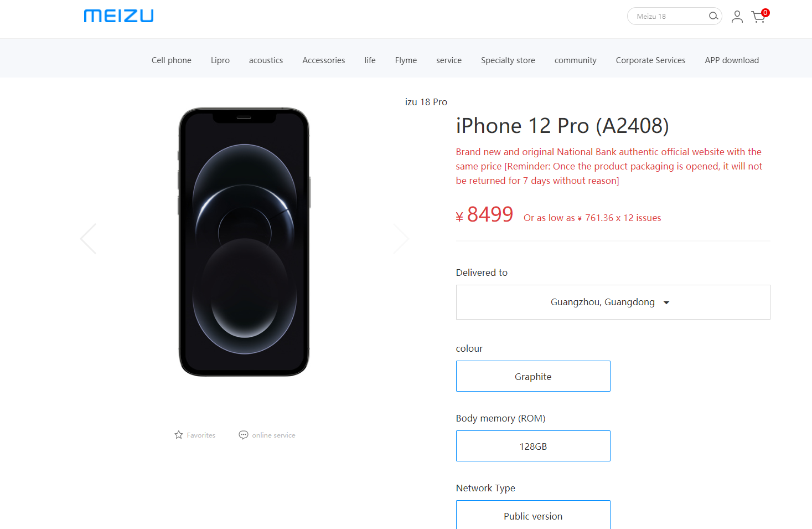812x529 pixels.
Task: Click the iPhone product image
Action: [244, 242]
